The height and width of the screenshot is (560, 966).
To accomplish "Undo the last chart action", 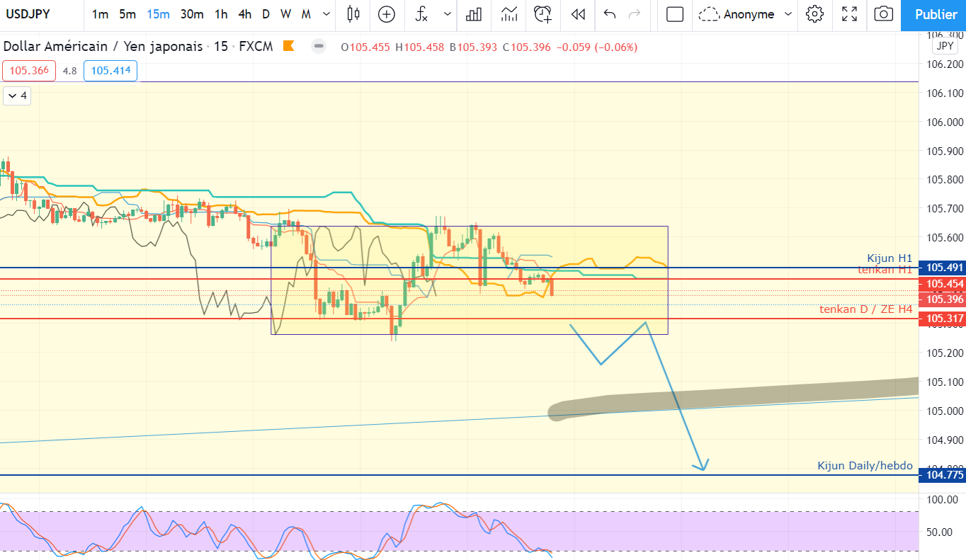I will 610,14.
